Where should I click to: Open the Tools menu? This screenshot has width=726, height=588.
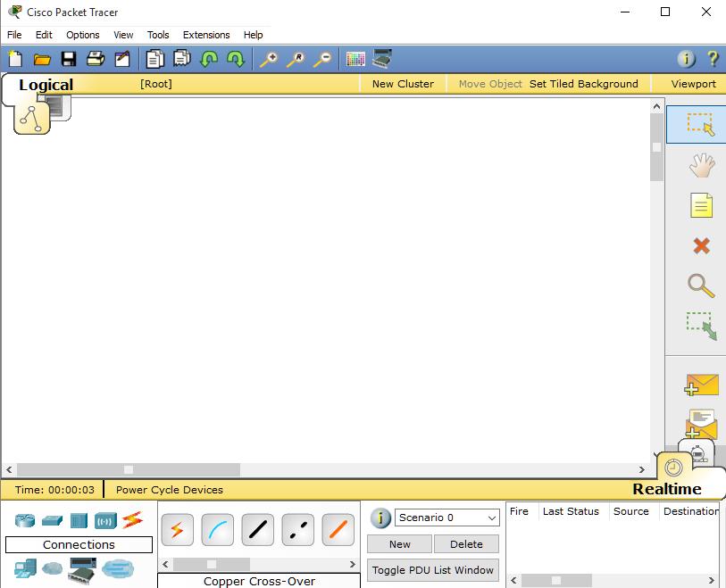tap(158, 35)
